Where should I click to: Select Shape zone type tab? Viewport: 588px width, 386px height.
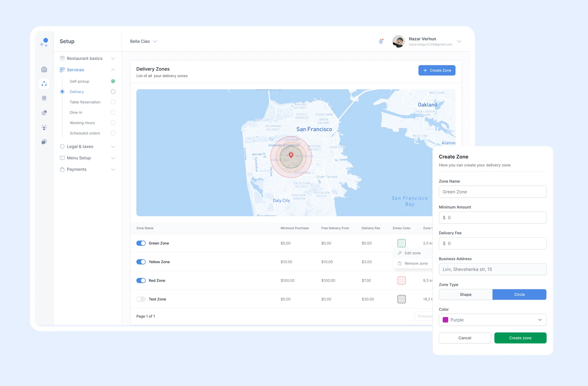pos(465,295)
